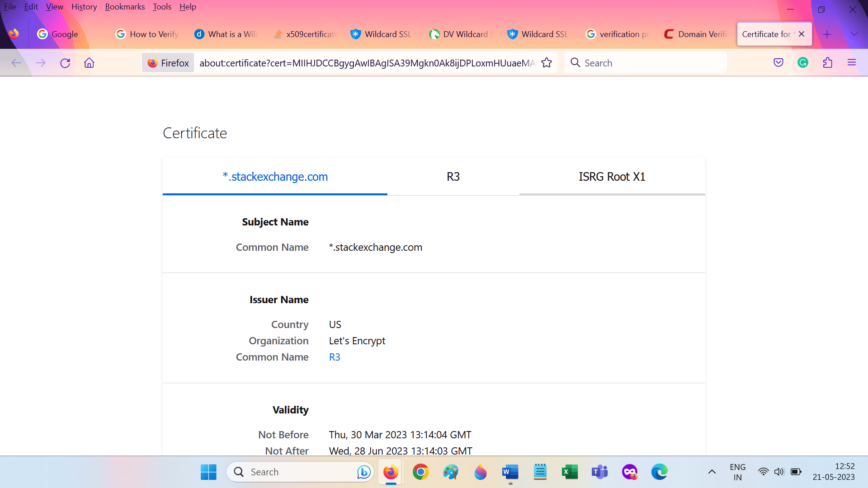
Task: Click the Microsoft Word icon in taskbar
Action: (x=509, y=471)
